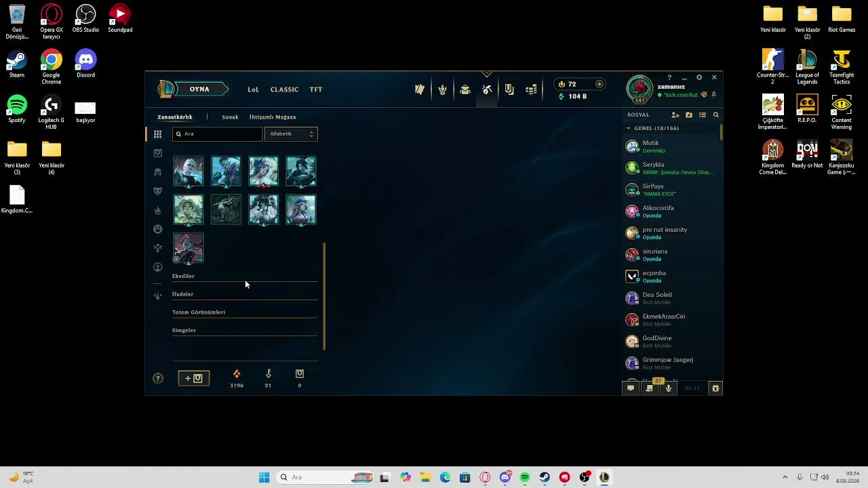Open the Loot chest icon in top bar

pyautogui.click(x=465, y=89)
